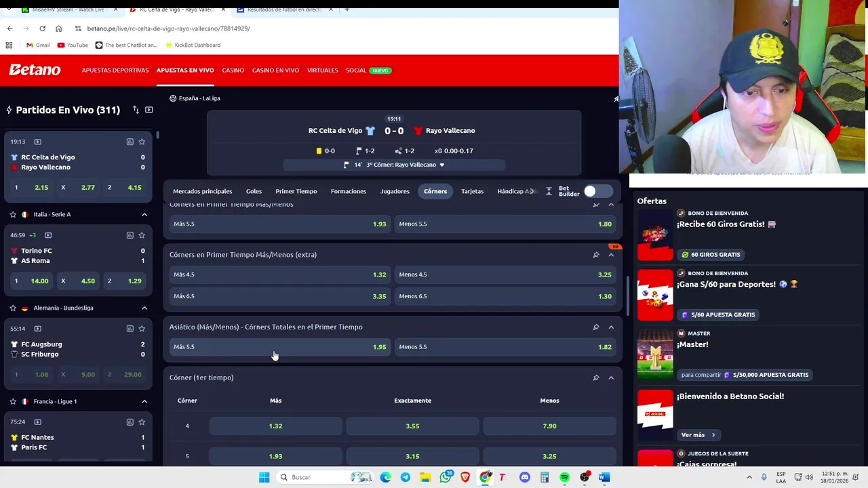This screenshot has width=868, height=488.
Task: Open Spotify from the taskbar
Action: pos(564,477)
